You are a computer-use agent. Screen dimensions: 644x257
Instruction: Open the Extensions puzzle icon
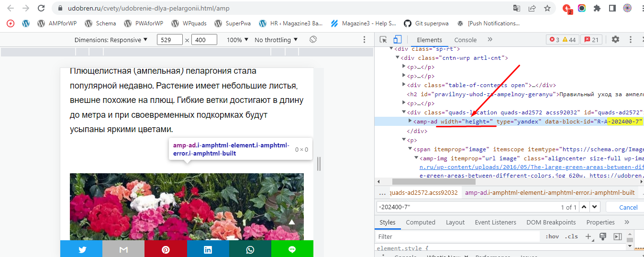[x=597, y=8]
